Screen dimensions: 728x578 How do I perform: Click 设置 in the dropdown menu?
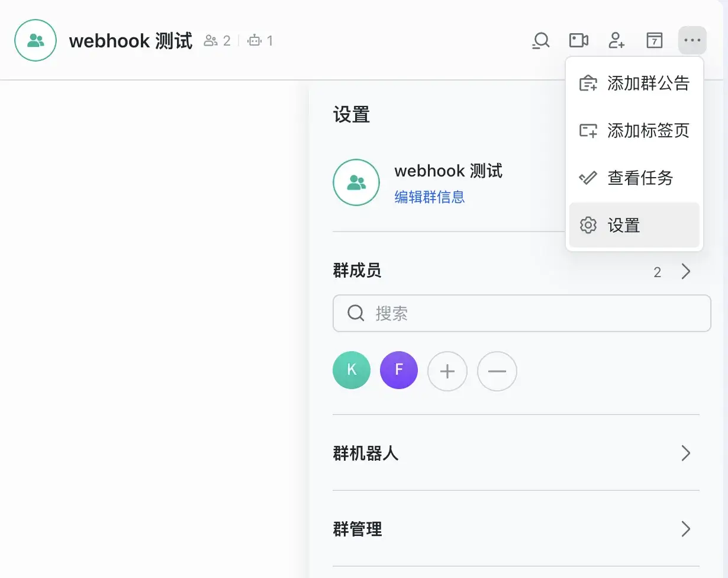[634, 226]
